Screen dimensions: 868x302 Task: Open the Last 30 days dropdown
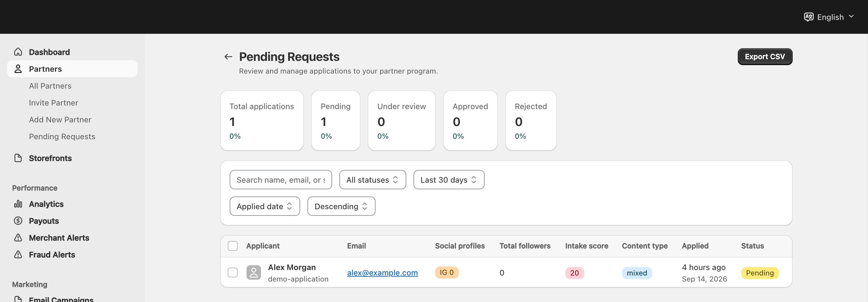449,180
